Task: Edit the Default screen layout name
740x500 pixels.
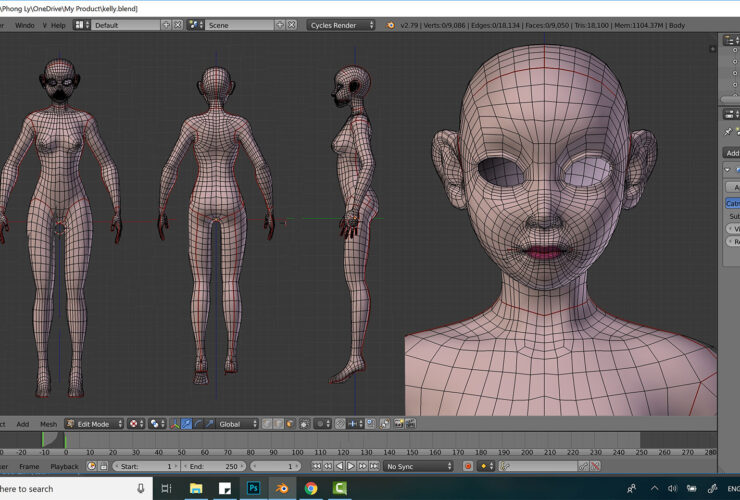Action: click(126, 25)
